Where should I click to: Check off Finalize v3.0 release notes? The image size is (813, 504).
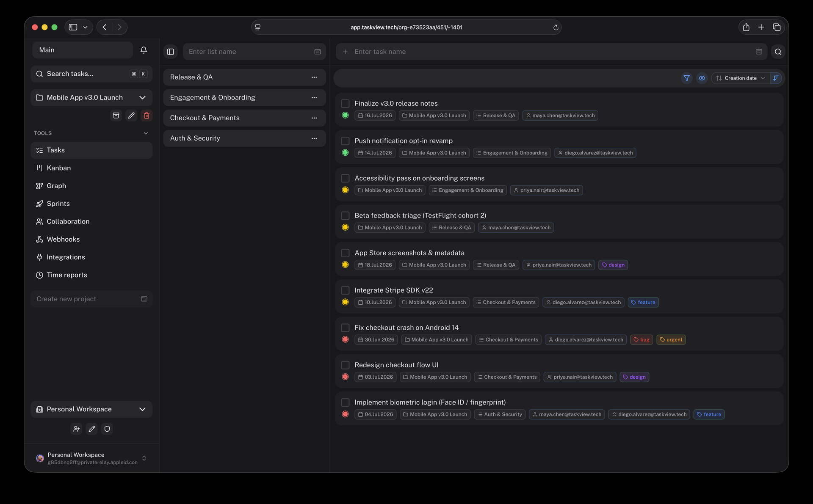coord(345,103)
